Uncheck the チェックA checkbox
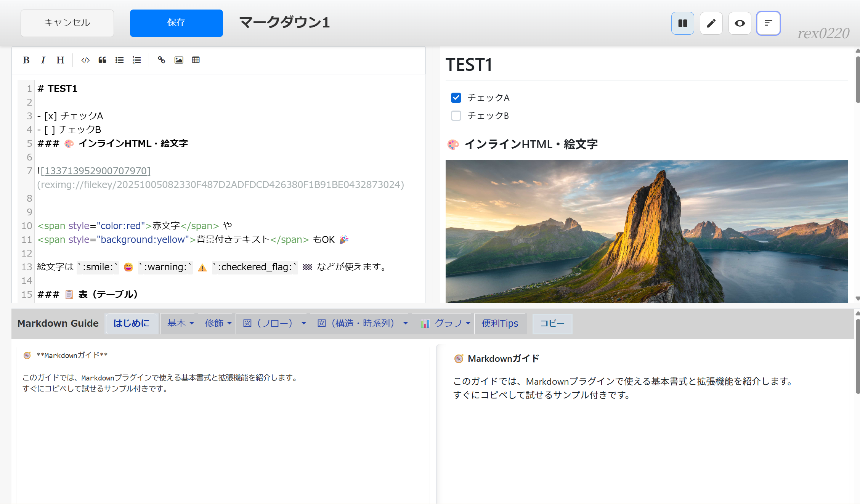Image resolution: width=860 pixels, height=504 pixels. [456, 98]
